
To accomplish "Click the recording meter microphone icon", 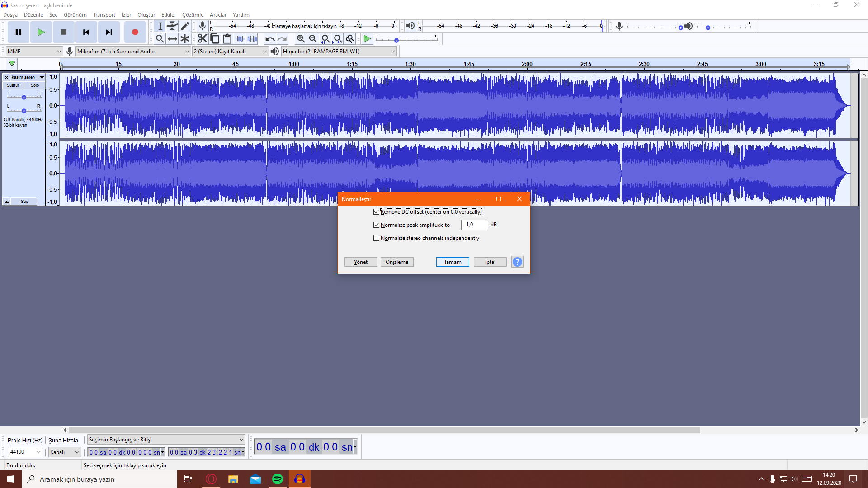I will point(203,26).
